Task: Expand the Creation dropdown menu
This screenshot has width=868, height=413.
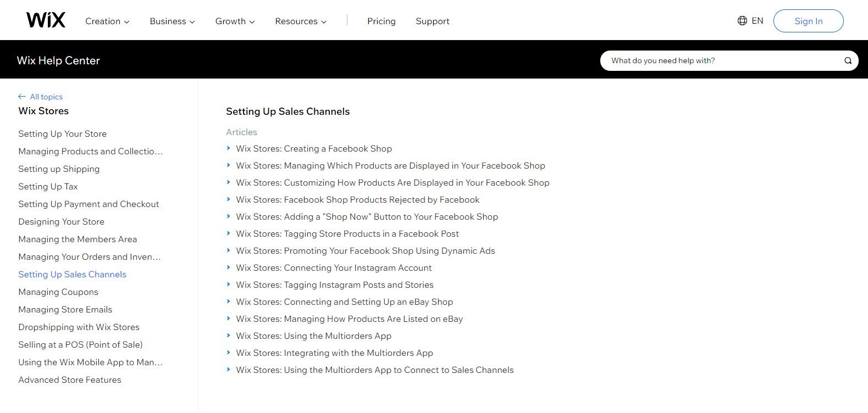Action: point(107,21)
